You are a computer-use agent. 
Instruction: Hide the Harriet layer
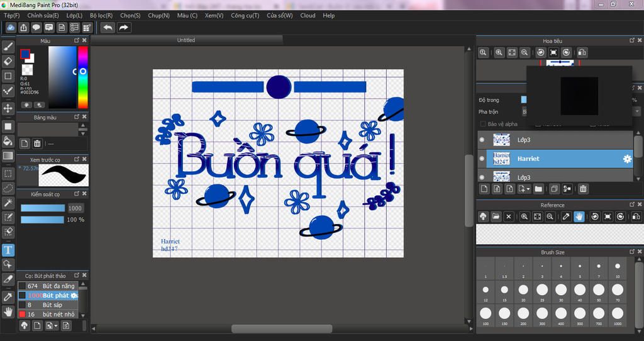tap(482, 159)
